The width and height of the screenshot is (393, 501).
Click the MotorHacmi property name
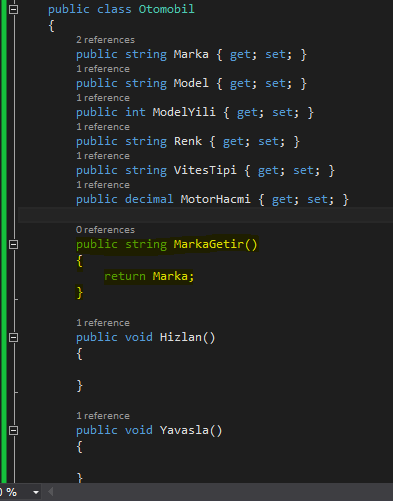pos(215,199)
